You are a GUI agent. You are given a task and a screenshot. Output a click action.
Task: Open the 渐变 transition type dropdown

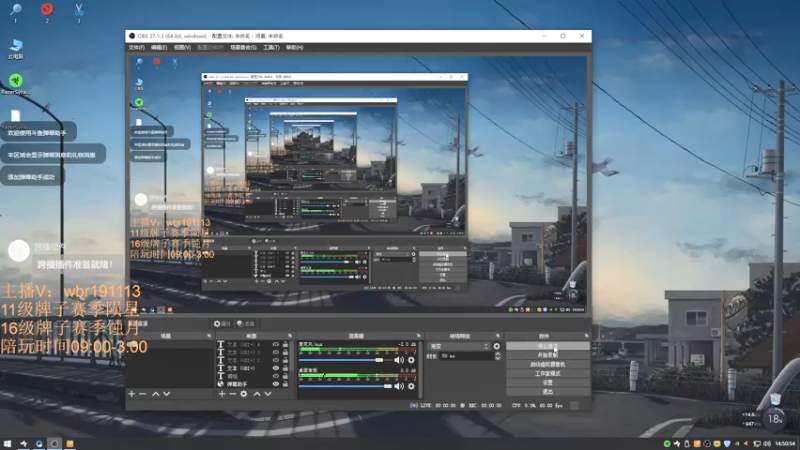(x=459, y=346)
